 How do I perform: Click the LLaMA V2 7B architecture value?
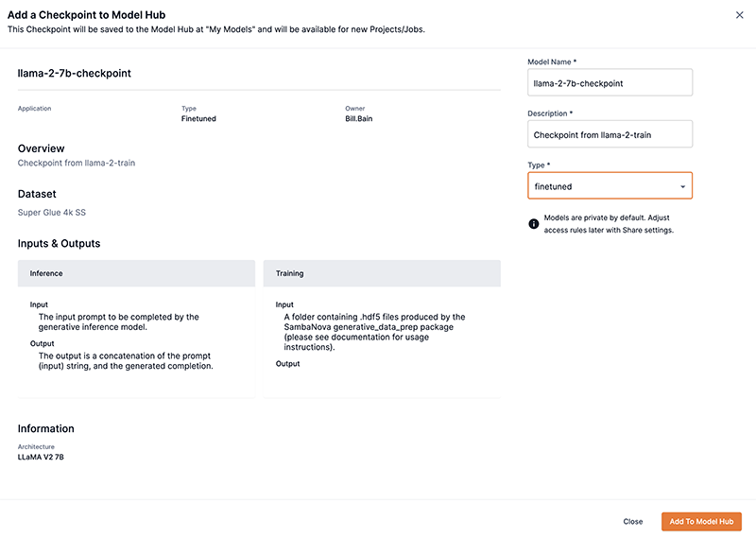(41, 457)
